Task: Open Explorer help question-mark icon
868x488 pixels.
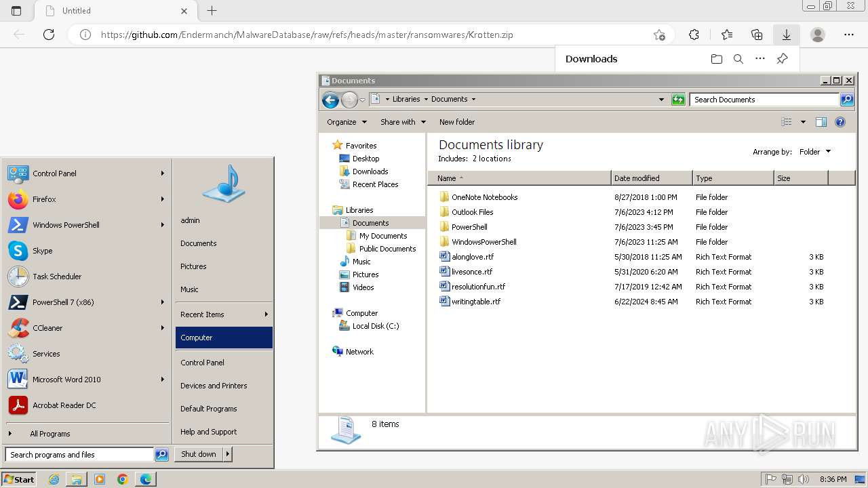Action: (840, 122)
